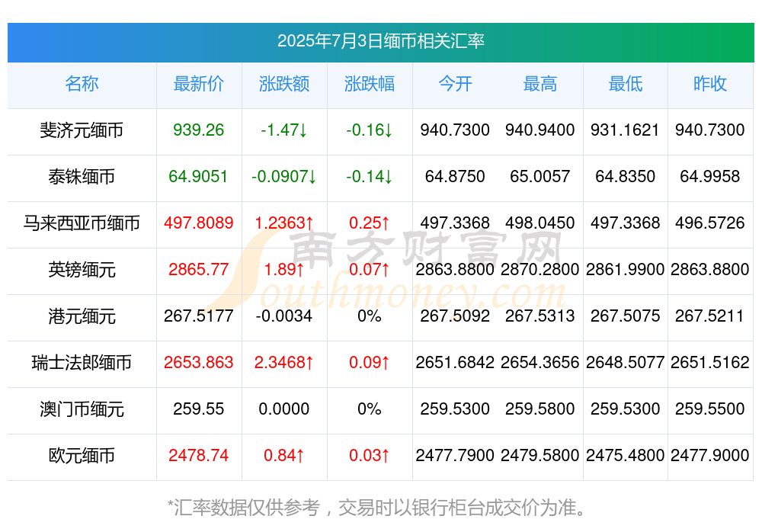Click the latest price 939.26

coord(199,130)
